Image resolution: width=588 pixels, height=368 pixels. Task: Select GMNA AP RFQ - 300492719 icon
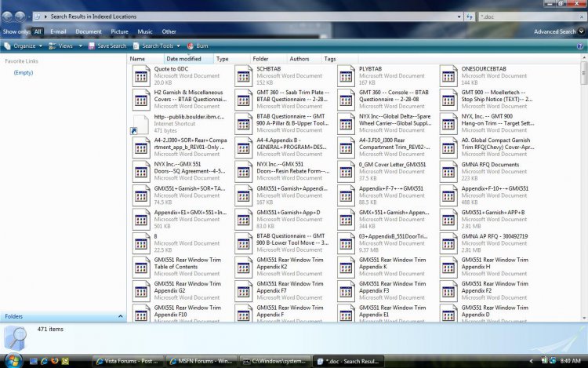(x=448, y=243)
